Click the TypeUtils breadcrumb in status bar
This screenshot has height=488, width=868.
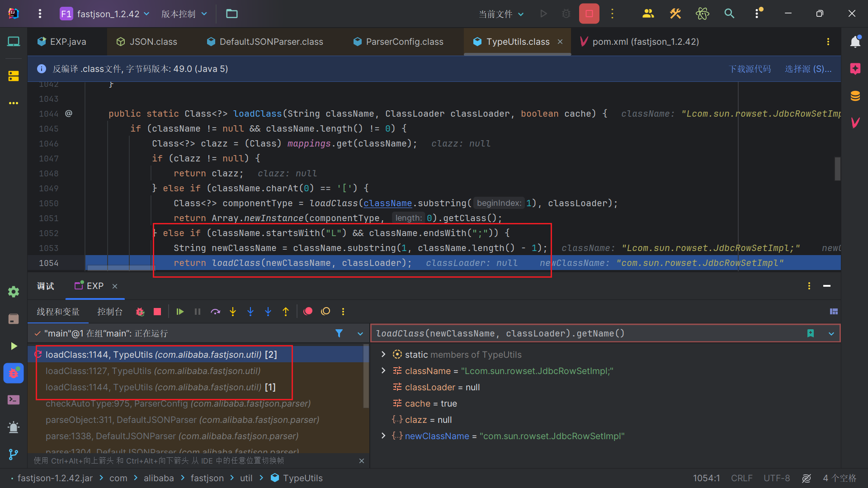(x=297, y=478)
